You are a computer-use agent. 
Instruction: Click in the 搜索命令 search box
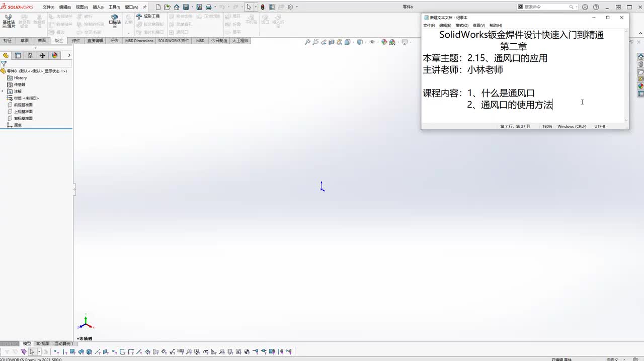pyautogui.click(x=546, y=7)
